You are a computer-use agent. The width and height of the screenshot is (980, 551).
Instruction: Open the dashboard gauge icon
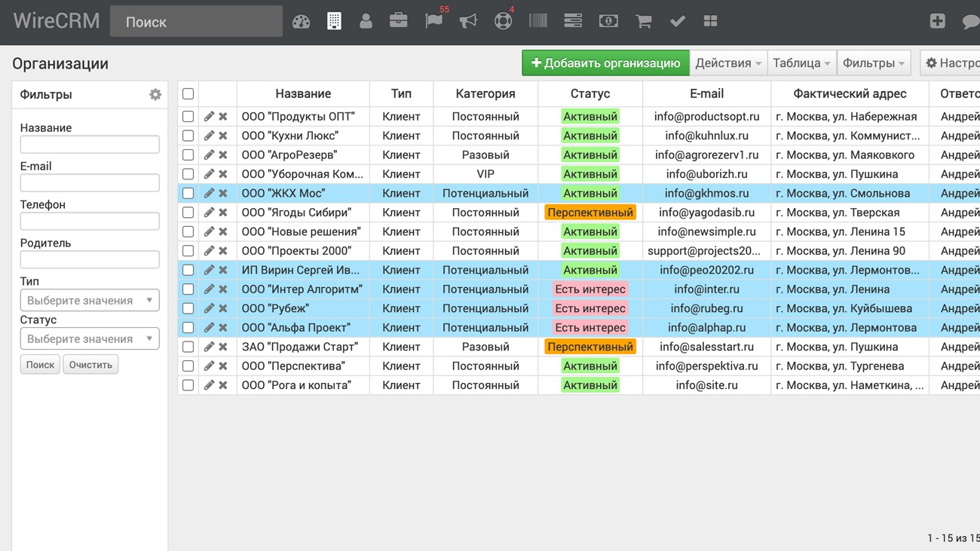(x=301, y=22)
